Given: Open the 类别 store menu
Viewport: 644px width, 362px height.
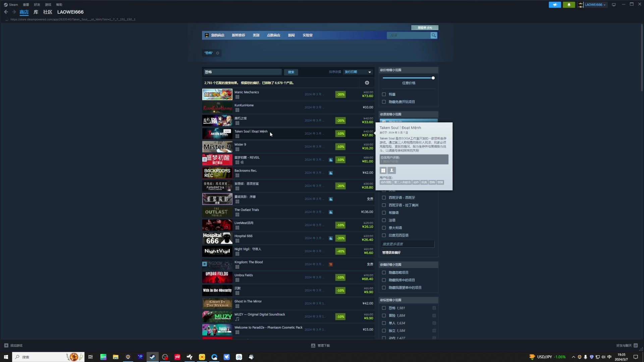Looking at the screenshot, I should (256, 35).
